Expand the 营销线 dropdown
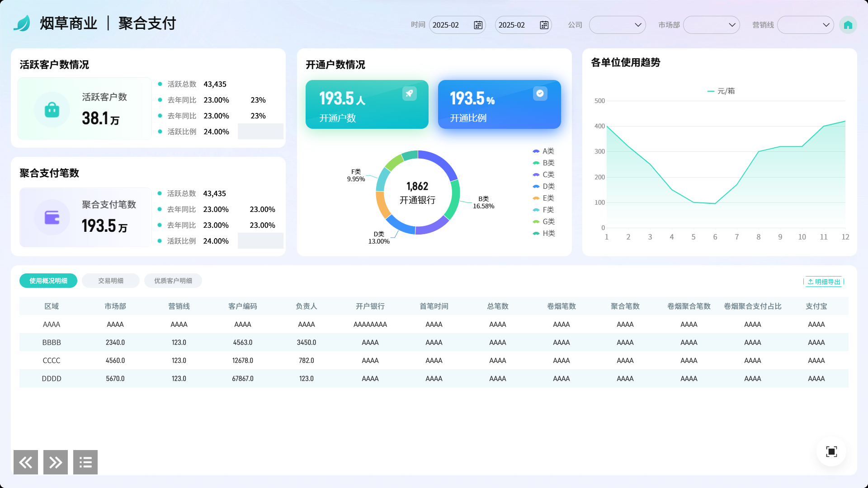 coord(805,25)
